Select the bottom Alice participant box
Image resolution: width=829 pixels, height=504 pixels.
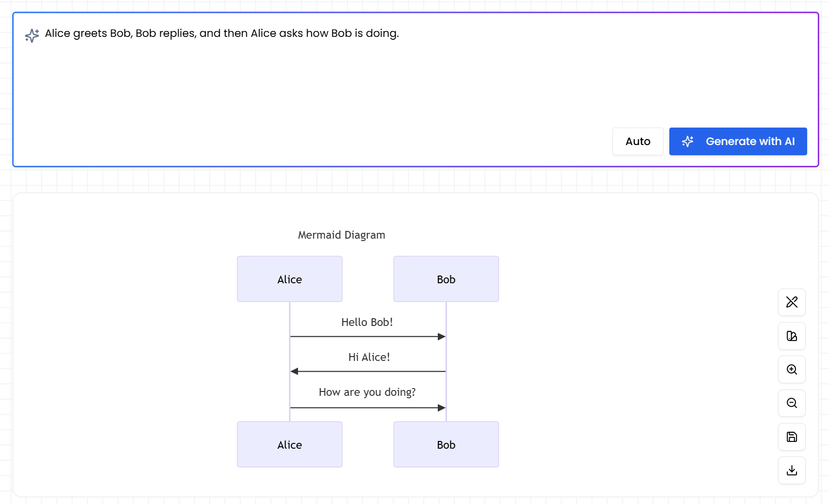(289, 444)
